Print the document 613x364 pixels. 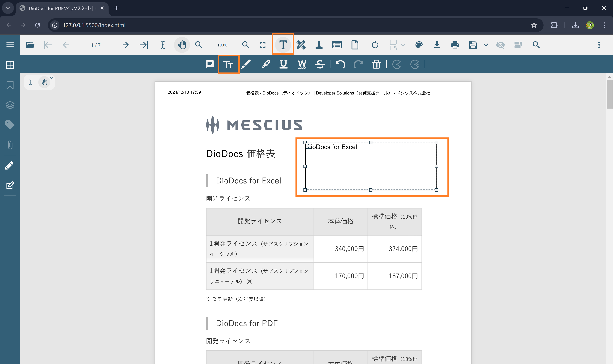click(x=455, y=45)
